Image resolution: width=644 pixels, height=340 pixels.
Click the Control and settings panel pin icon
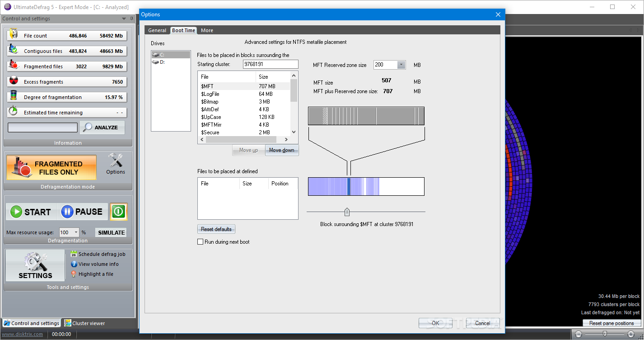[131, 19]
